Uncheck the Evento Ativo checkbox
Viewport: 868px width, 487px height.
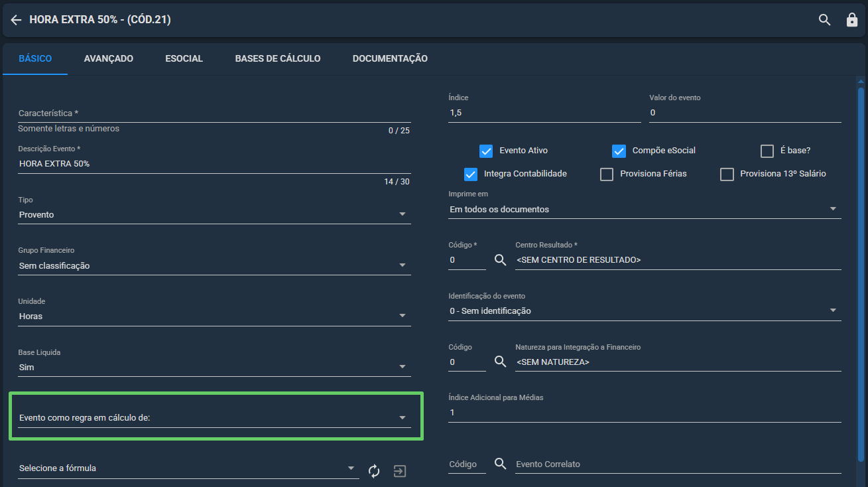[486, 151]
